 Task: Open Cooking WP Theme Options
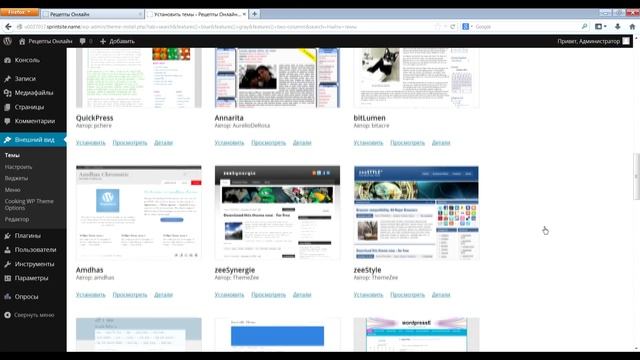[x=29, y=204]
